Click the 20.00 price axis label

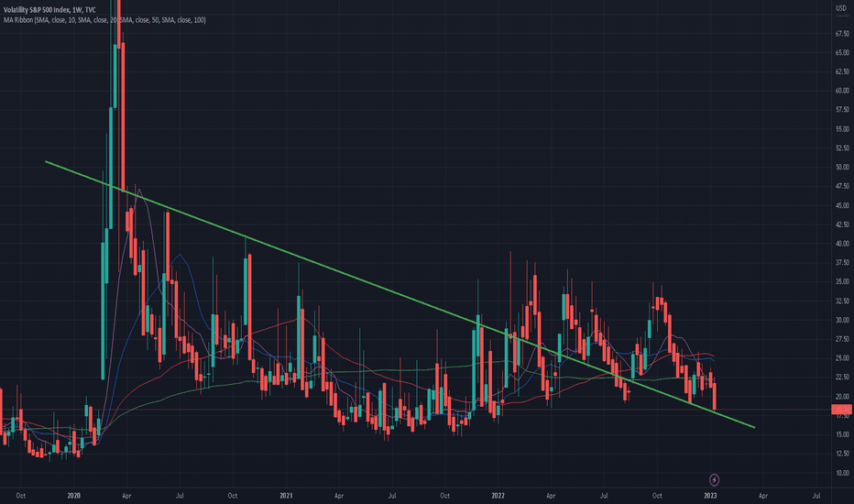[x=842, y=396]
